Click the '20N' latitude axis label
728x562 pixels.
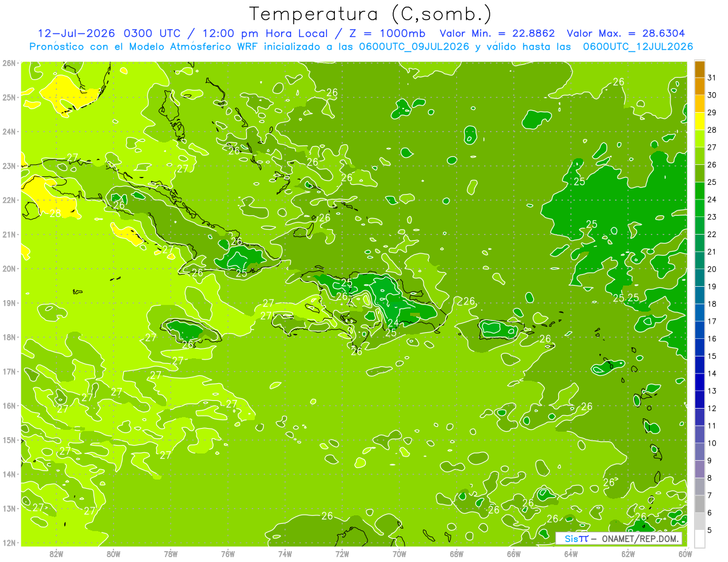click(x=9, y=269)
